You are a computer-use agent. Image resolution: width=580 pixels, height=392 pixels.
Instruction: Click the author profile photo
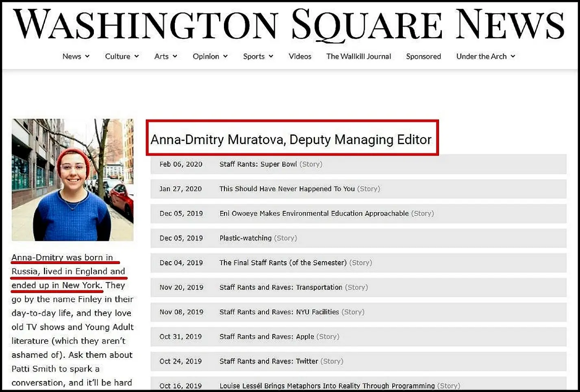coord(72,180)
